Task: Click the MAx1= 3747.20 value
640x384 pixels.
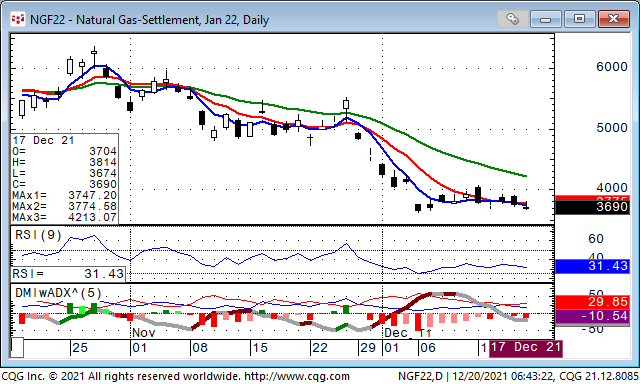Action: click(64, 195)
